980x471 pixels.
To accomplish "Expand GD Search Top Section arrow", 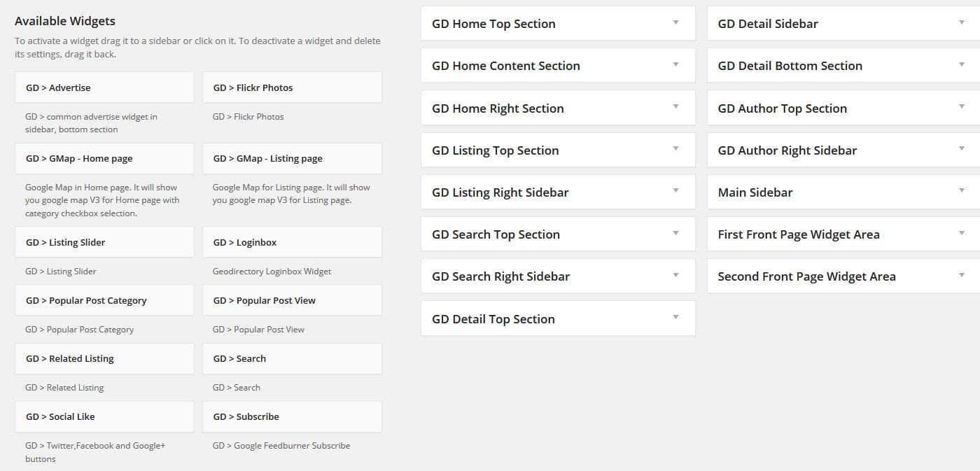I will click(675, 233).
